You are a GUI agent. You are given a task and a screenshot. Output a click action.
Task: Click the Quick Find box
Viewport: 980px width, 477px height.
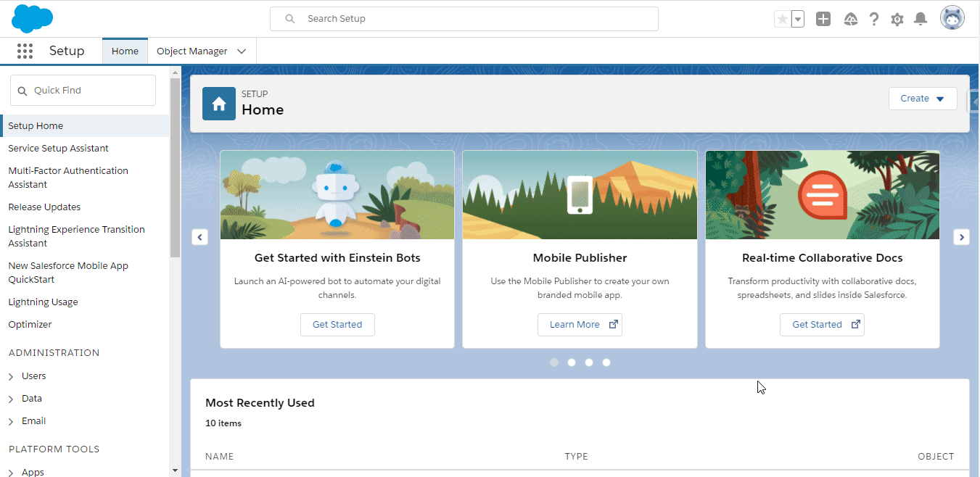coord(83,91)
